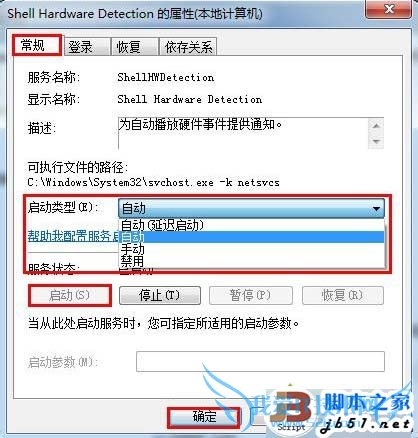Screen dimensions: 418x438
Task: Click the 启动类型 dropdown arrow
Action: point(376,209)
